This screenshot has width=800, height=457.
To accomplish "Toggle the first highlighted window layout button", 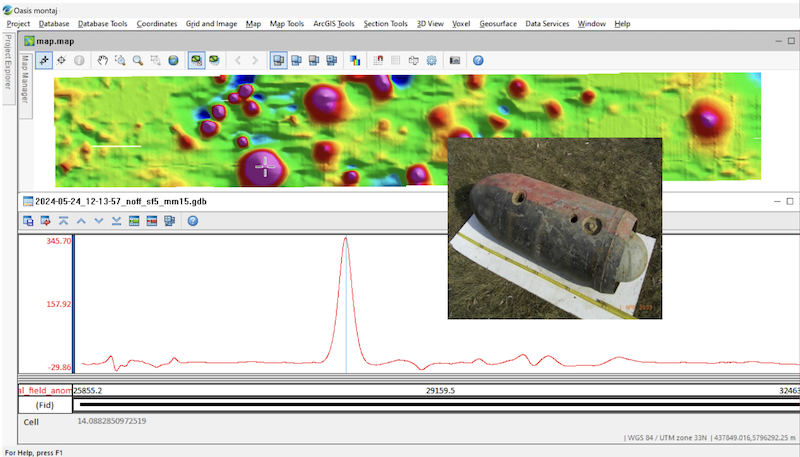I will pos(278,60).
